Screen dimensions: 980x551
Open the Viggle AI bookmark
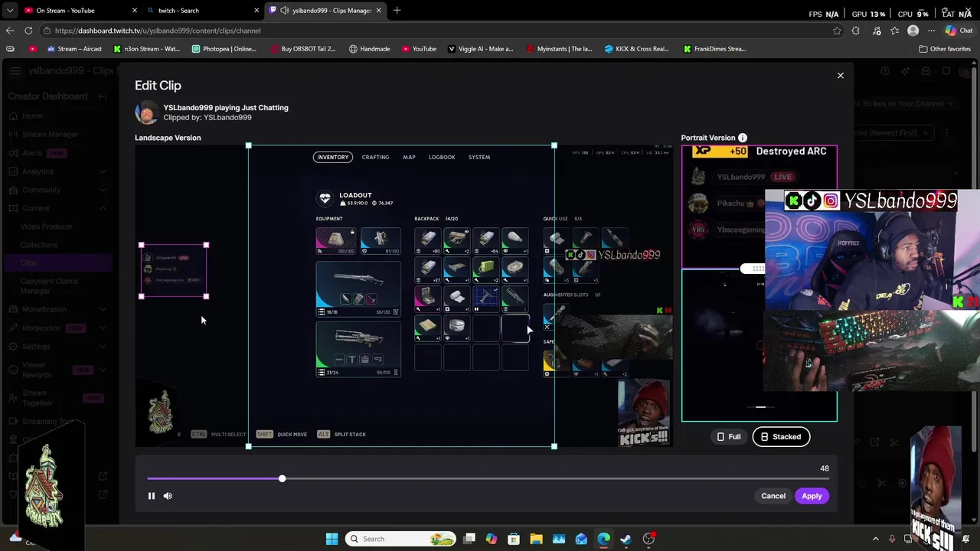[x=481, y=49]
